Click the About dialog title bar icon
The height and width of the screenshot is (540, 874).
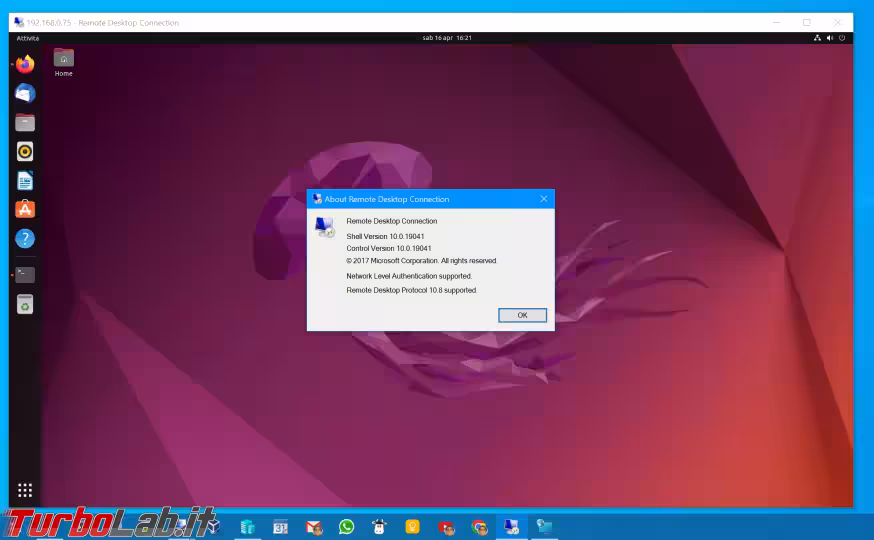point(317,199)
